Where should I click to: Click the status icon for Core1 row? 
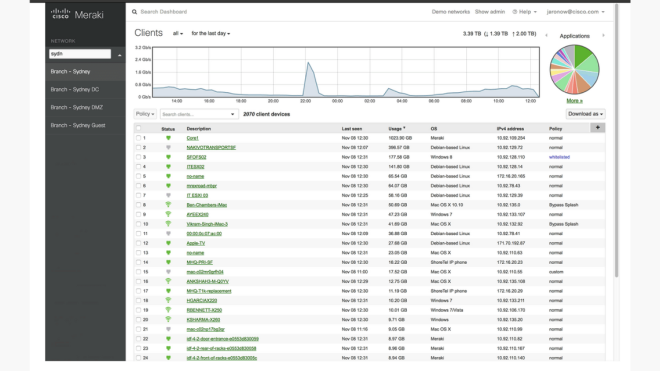tap(168, 138)
